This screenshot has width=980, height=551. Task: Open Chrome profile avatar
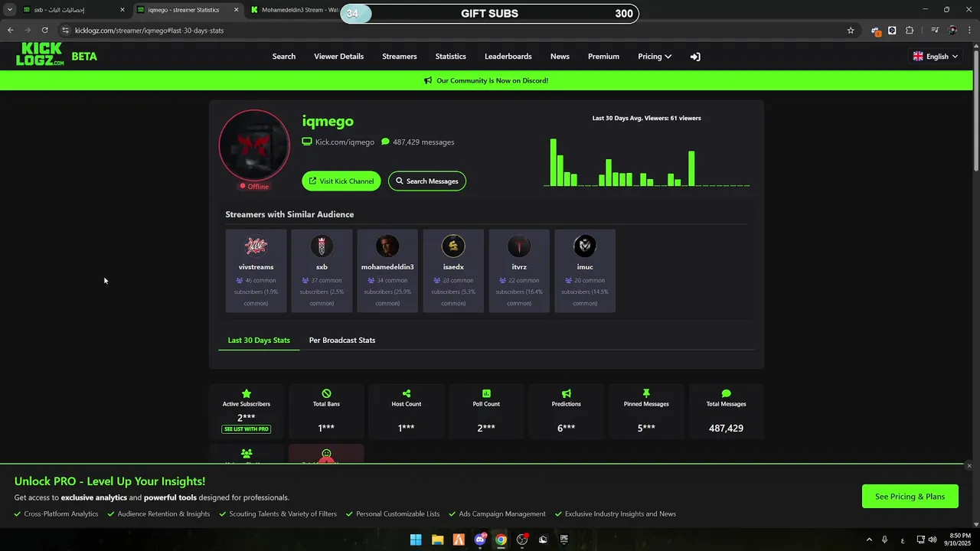coord(952,31)
